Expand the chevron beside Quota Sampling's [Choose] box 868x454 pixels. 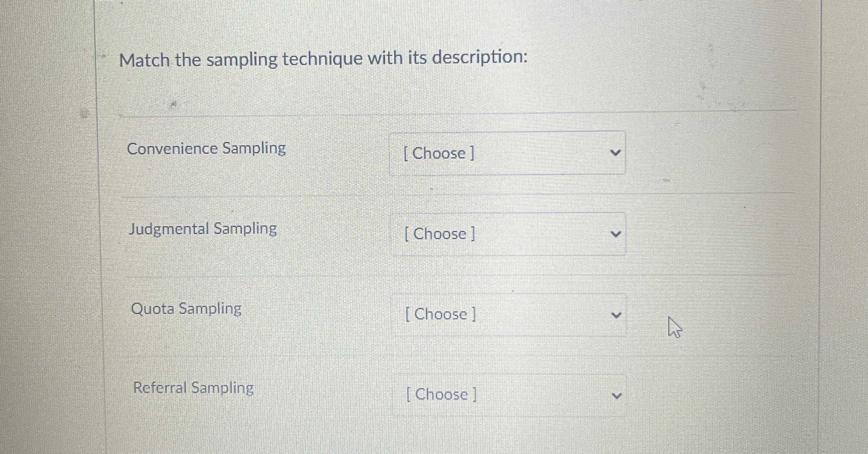point(616,315)
